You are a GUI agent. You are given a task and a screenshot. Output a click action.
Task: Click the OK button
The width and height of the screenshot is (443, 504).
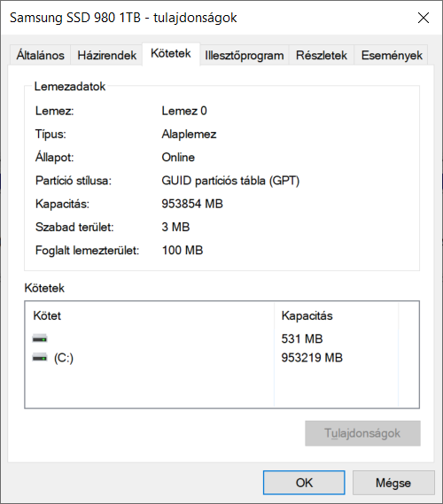coord(304,483)
